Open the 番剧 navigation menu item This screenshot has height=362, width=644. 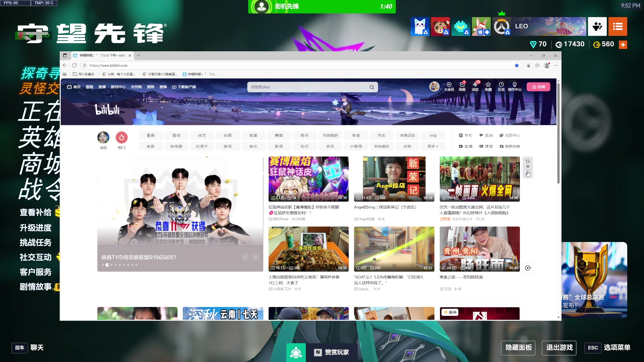tap(89, 87)
